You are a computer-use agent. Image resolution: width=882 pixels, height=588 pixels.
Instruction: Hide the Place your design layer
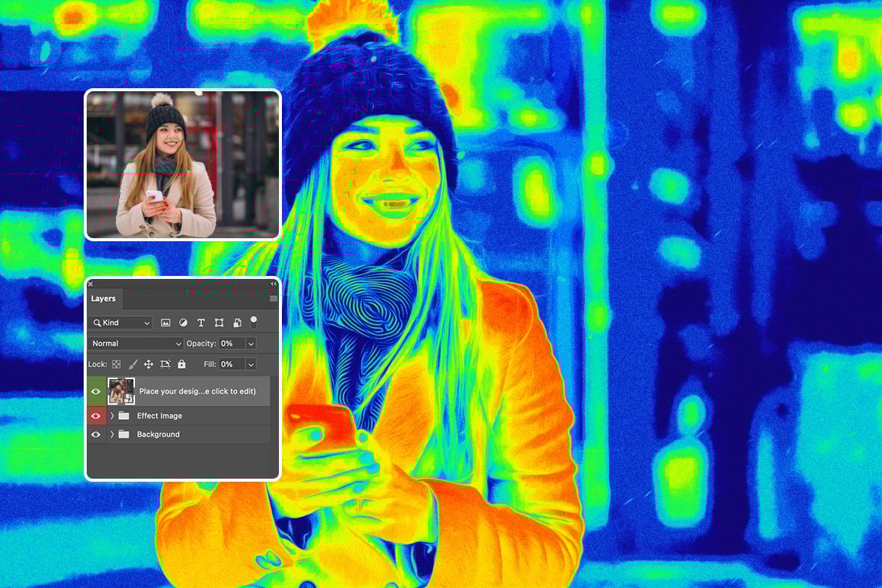tap(96, 392)
